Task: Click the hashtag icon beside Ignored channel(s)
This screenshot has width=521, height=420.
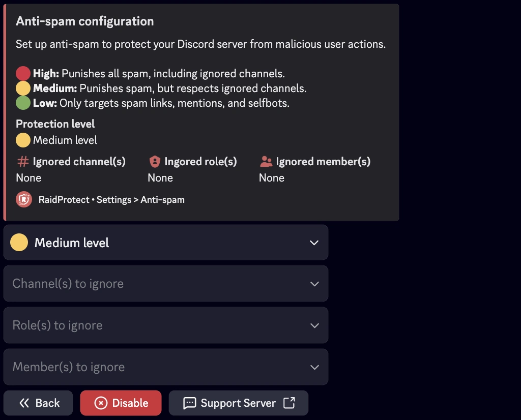Action: click(23, 162)
